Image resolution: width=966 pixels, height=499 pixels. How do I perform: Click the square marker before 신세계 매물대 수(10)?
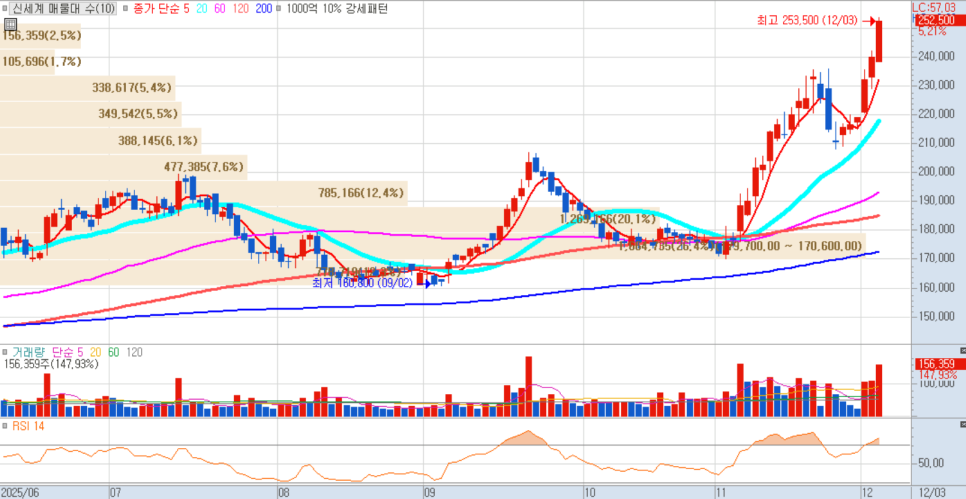coord(7,9)
